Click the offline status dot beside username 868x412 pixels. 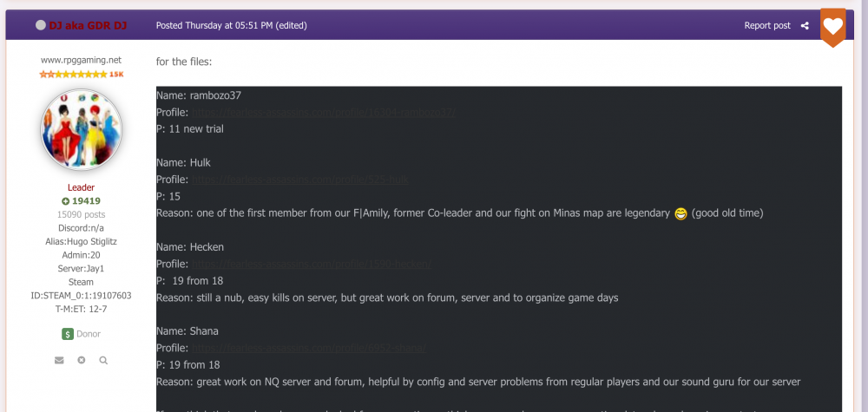41,25
